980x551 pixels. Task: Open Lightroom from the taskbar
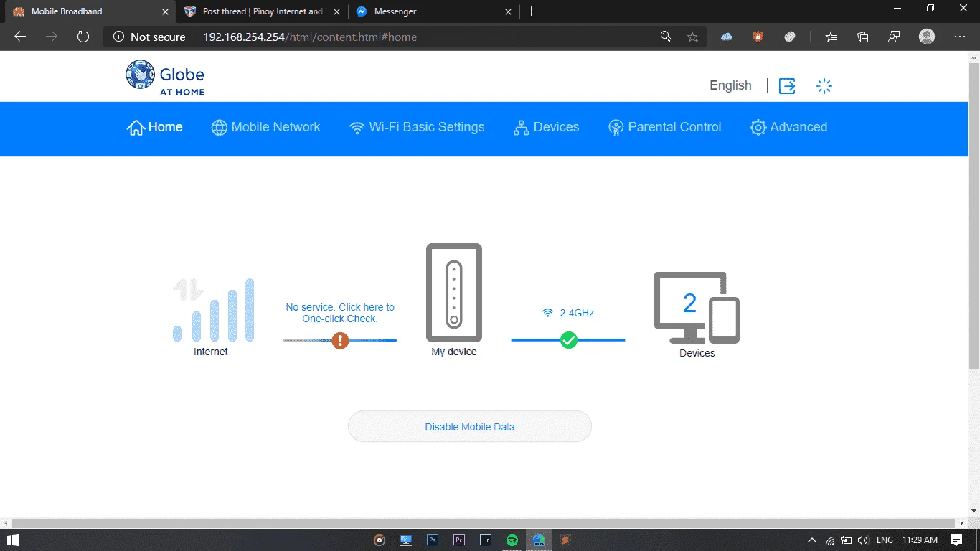click(x=486, y=540)
